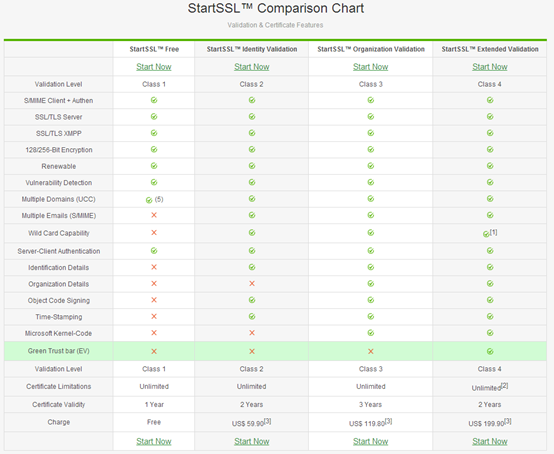Click Wild Card Capability red cross in Free column

(x=154, y=232)
